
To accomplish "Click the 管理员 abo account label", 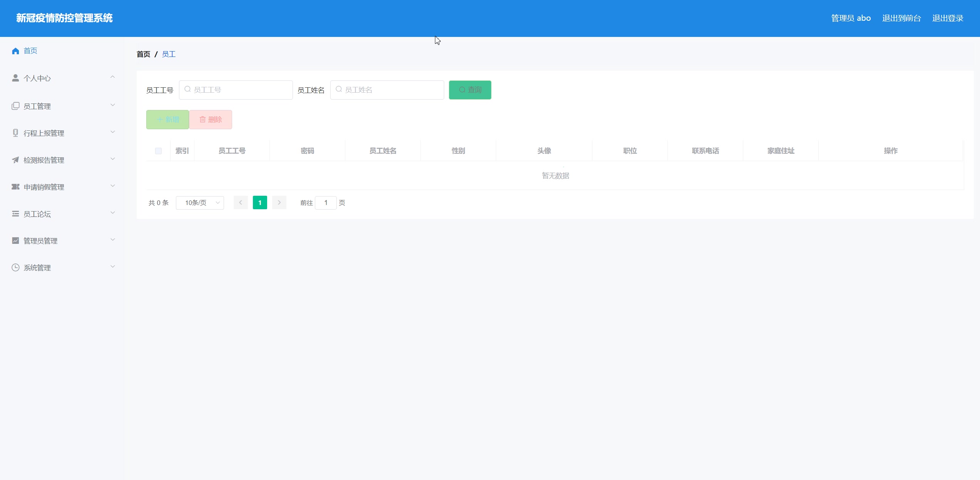I will (x=851, y=18).
